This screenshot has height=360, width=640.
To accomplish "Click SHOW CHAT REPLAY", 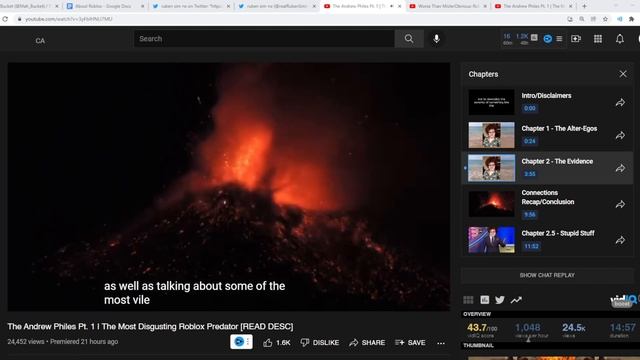I will 547,275.
